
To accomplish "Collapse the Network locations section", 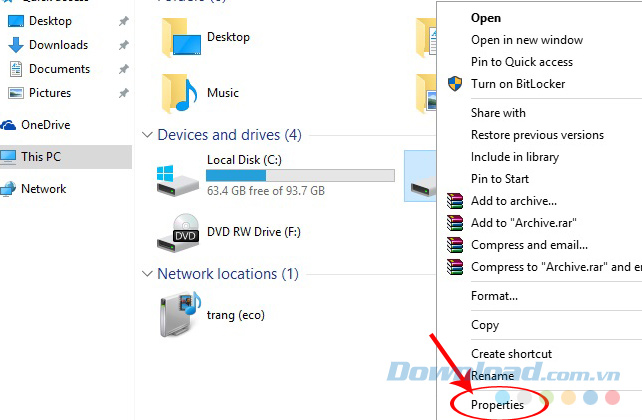I will (x=147, y=273).
